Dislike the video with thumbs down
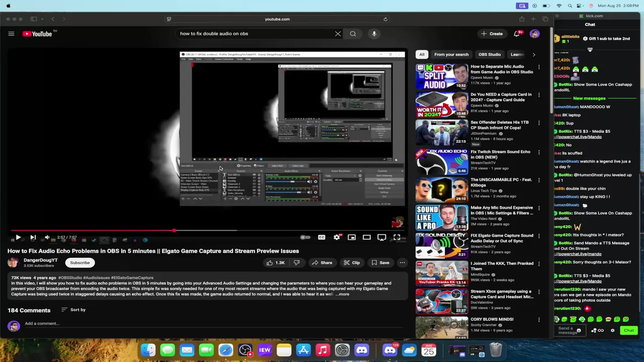Viewport: 644px width, 362px height. pyautogui.click(x=296, y=262)
